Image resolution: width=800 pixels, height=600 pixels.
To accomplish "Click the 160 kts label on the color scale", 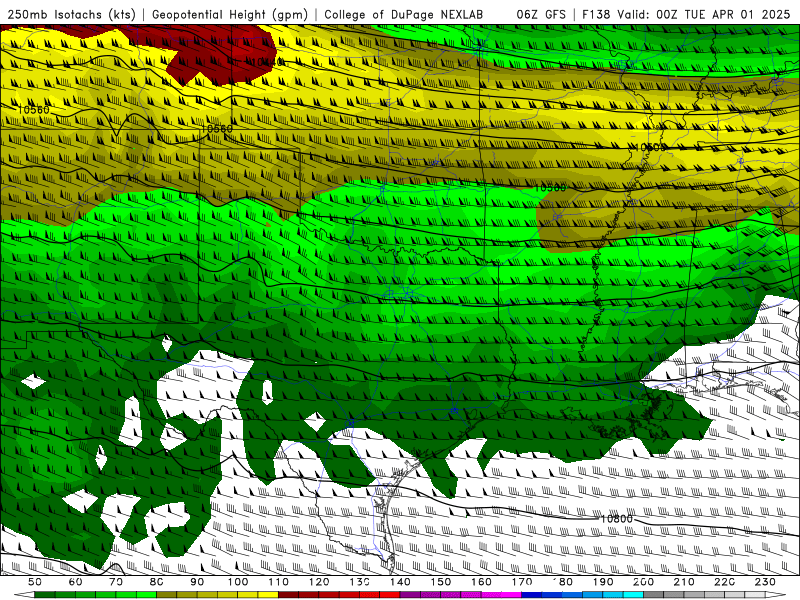I will (481, 582).
